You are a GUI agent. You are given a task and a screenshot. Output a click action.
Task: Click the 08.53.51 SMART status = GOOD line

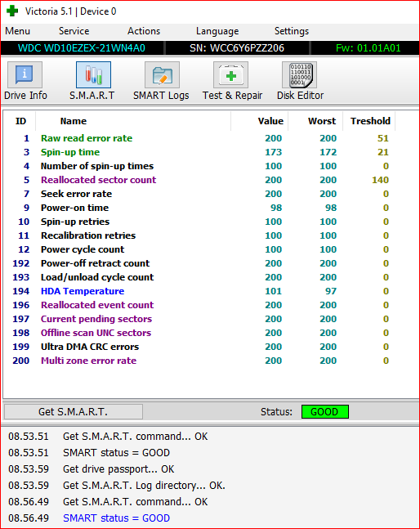(116, 453)
